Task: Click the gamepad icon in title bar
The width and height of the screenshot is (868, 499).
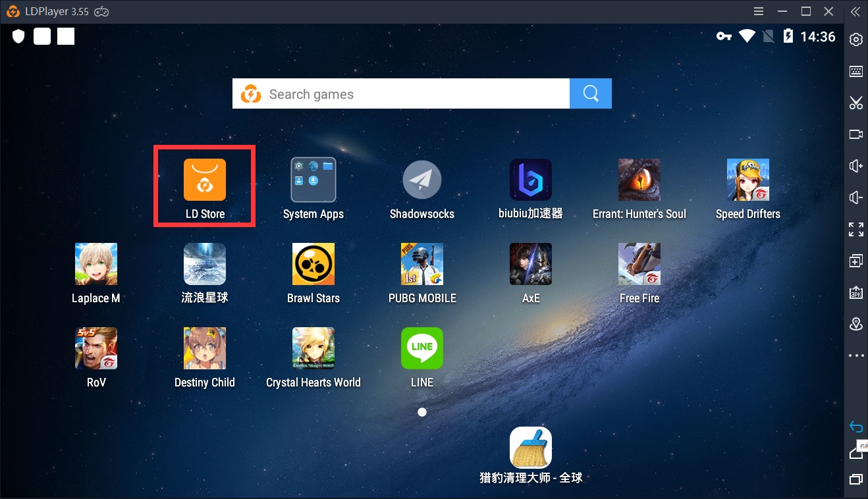Action: [x=102, y=11]
